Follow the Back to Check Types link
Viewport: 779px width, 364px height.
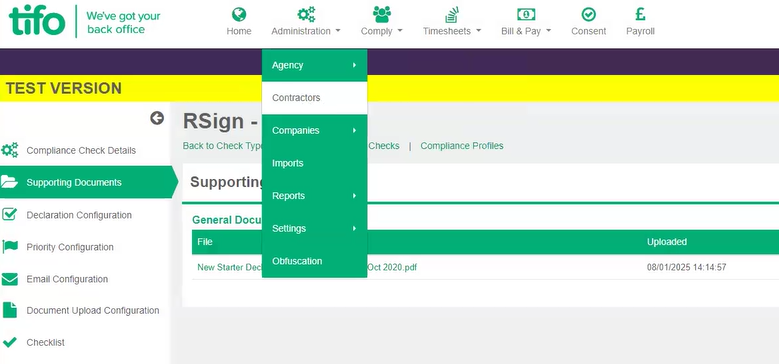coord(223,146)
